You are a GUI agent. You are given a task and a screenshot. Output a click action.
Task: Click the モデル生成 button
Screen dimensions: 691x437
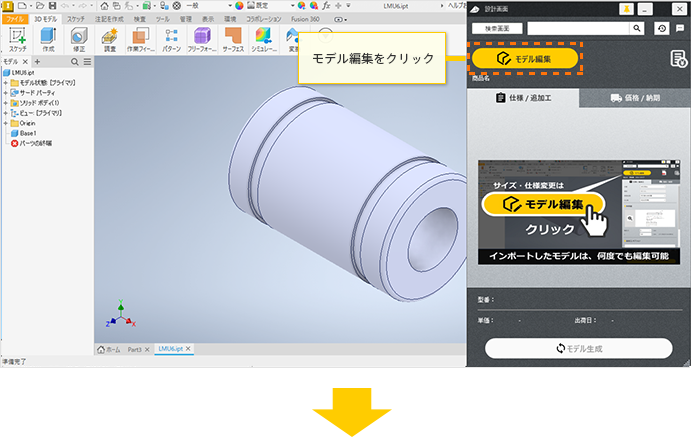coord(579,348)
